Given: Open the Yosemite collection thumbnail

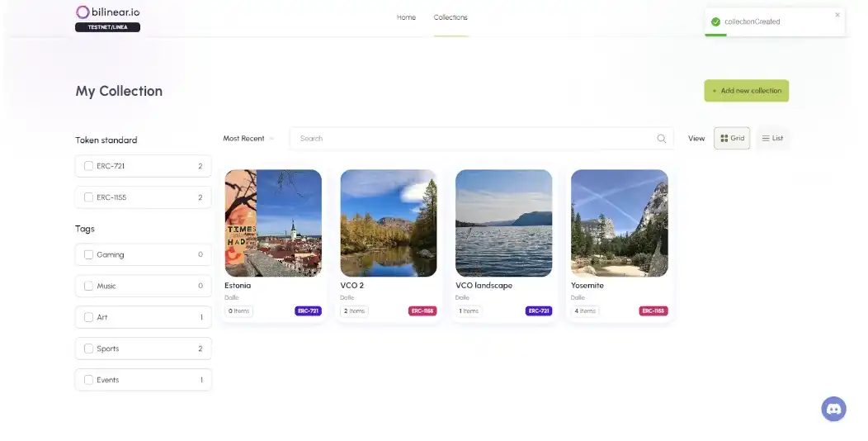Looking at the screenshot, I should [619, 223].
